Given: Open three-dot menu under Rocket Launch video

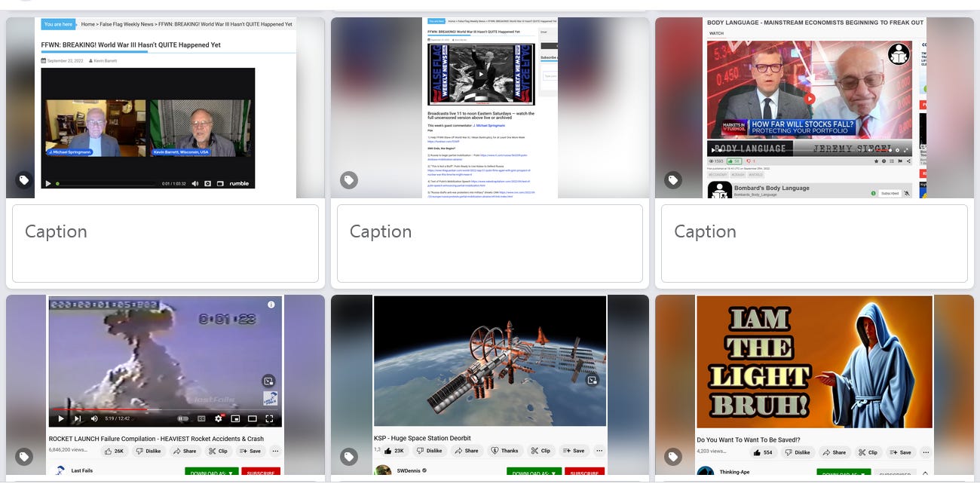Looking at the screenshot, I should pos(275,451).
